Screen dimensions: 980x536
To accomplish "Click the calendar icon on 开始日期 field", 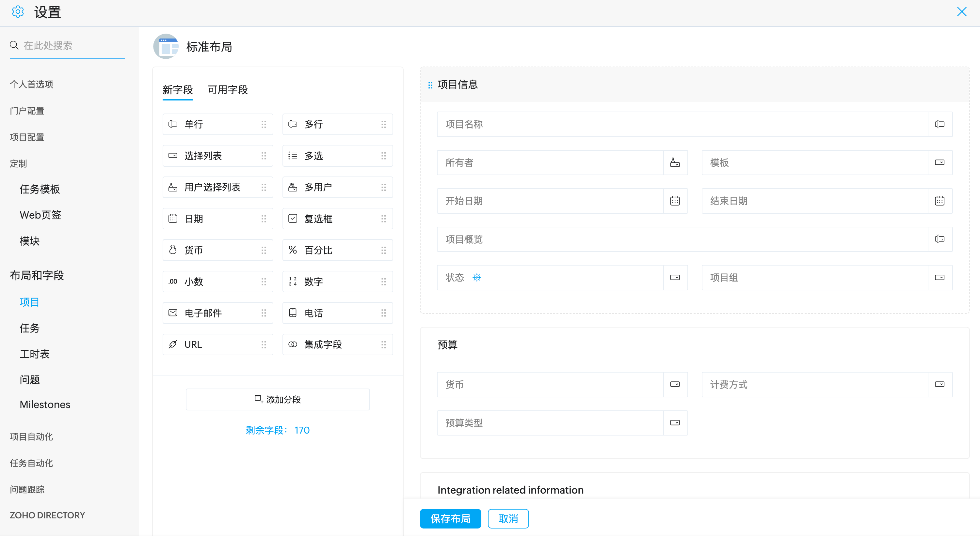I will click(x=675, y=201).
